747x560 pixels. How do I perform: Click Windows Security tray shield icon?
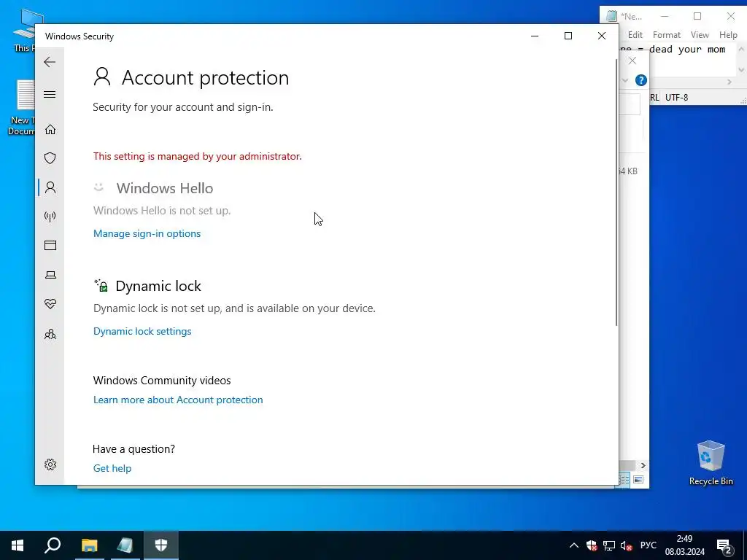point(591,545)
